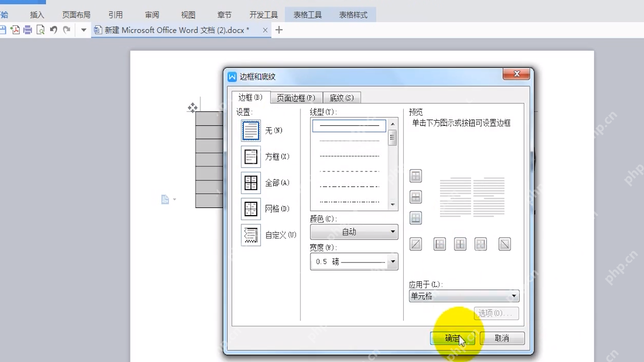644x362 pixels.
Task: Click the WPS icon in dialog title bar
Action: [232, 77]
